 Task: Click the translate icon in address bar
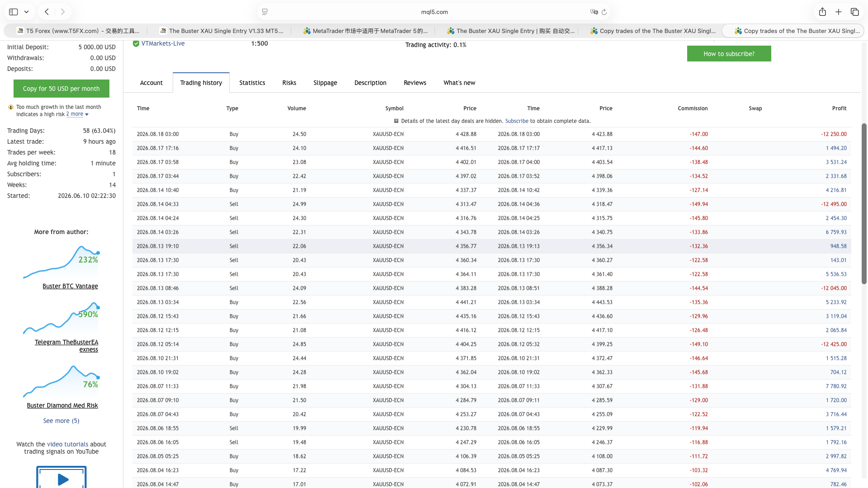pyautogui.click(x=594, y=12)
